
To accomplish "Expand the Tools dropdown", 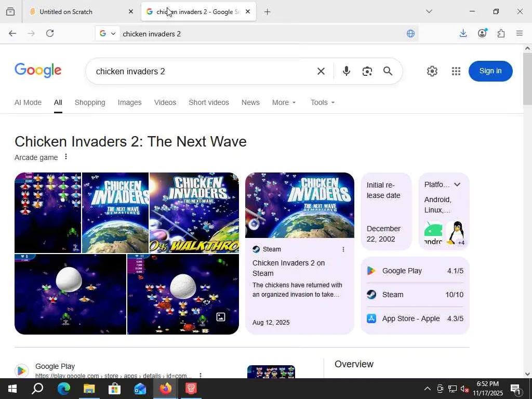I will (x=323, y=102).
